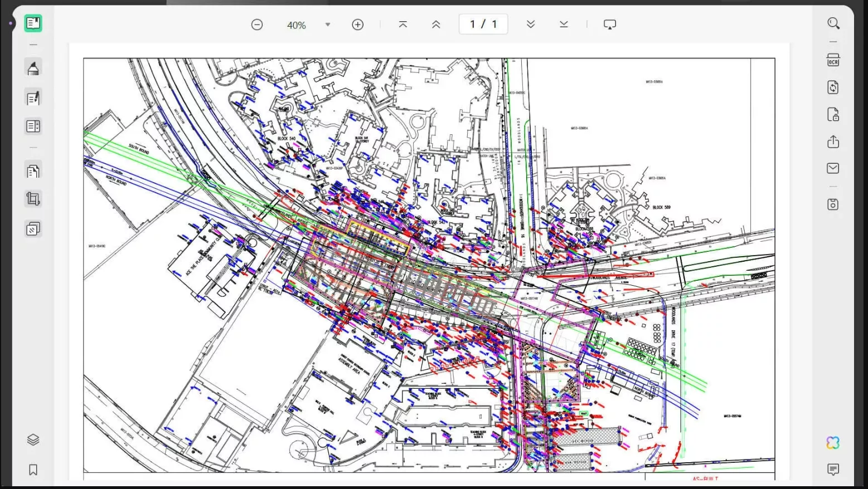
Task: Open the search panel
Action: [x=833, y=23]
